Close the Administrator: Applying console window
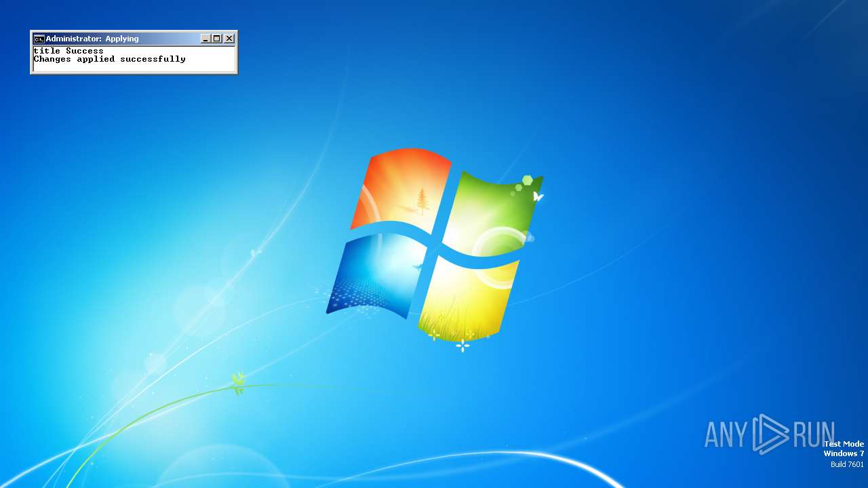Viewport: 868px width, 488px height. pyautogui.click(x=229, y=39)
